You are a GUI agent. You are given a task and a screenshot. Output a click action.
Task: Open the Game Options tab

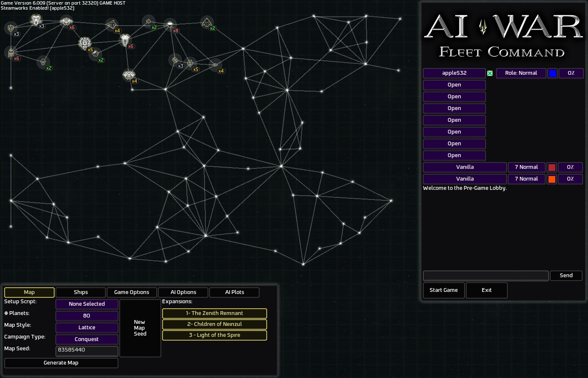[132, 292]
